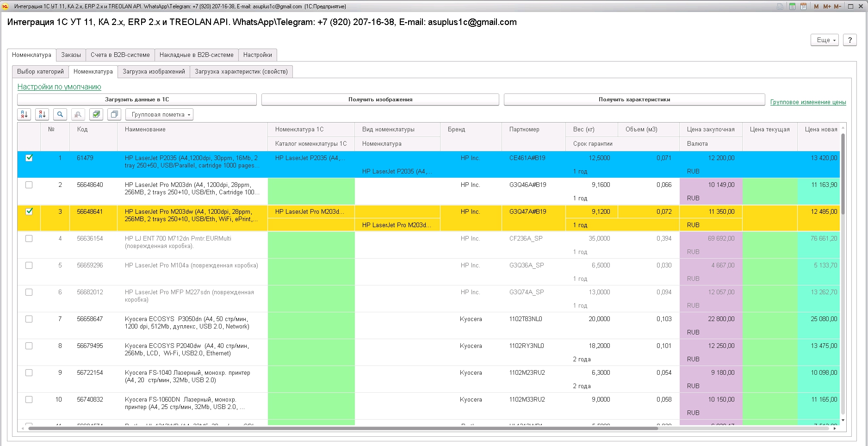Screen dimensions: 868x446
Task: Select the checkbox for Kyocera ECOSYS P2040dw
Action: [29, 346]
